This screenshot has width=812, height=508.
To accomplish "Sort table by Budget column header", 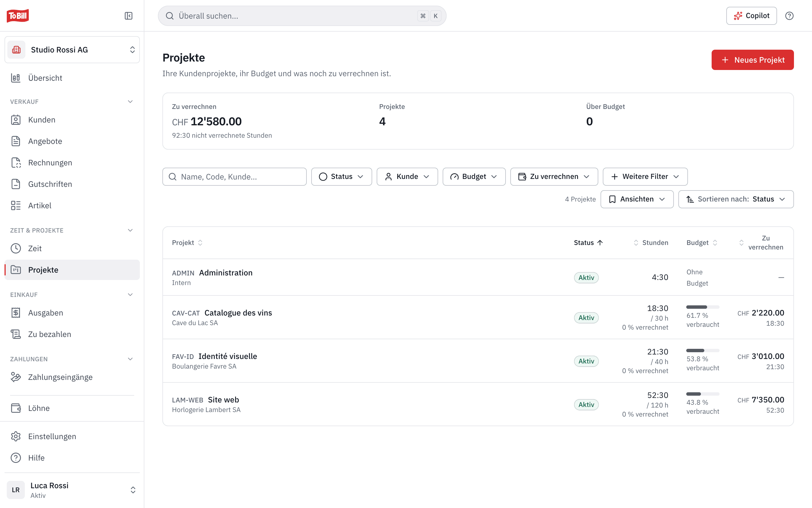I will click(702, 243).
